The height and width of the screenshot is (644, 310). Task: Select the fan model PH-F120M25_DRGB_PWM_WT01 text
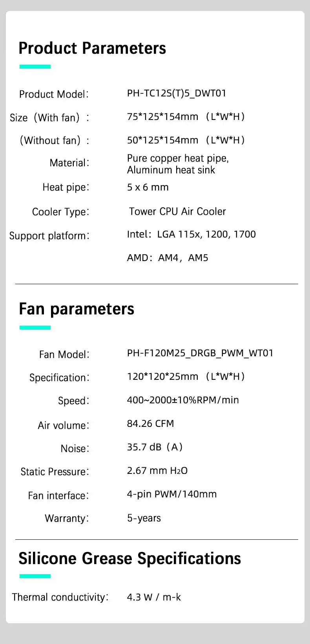coord(200,353)
